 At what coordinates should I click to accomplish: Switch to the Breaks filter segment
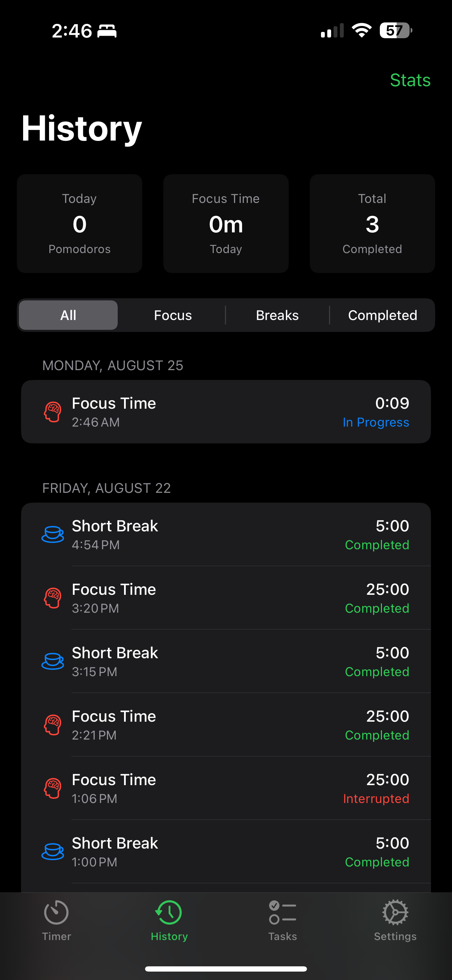point(278,315)
